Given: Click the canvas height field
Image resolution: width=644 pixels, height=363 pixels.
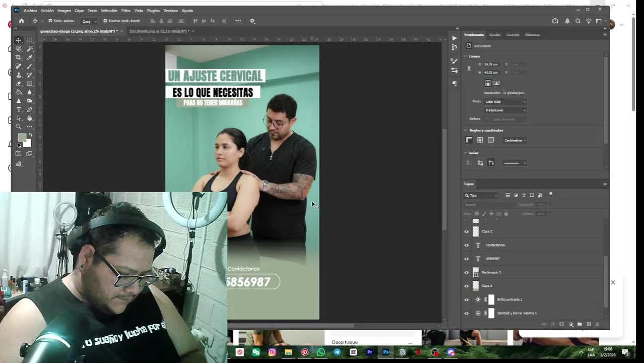Looking at the screenshot, I should point(491,73).
